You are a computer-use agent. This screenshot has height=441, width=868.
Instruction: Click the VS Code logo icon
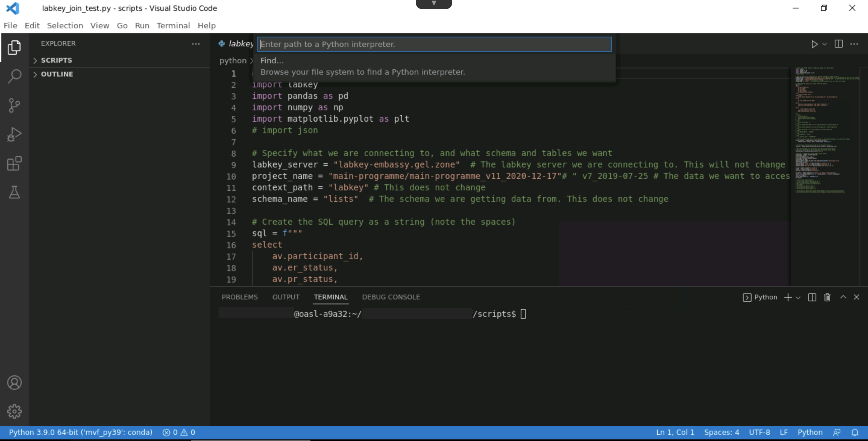[x=13, y=8]
